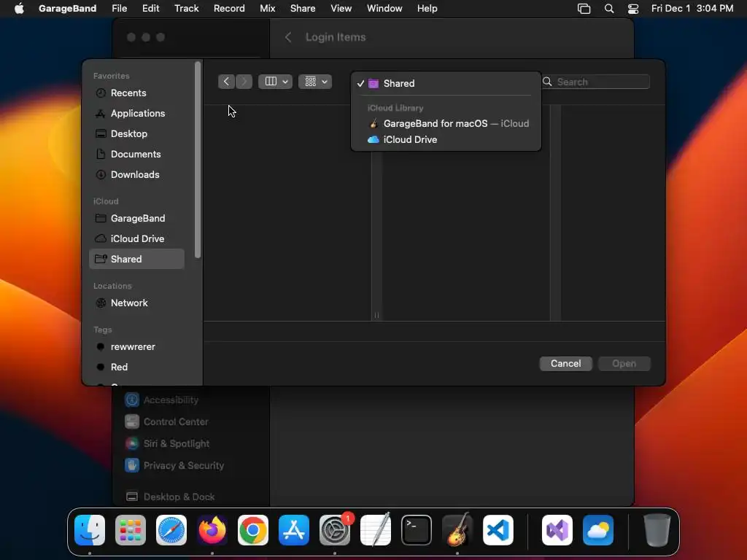Choose Shared in the location popup
The width and height of the screenshot is (747, 560).
coord(446,83)
